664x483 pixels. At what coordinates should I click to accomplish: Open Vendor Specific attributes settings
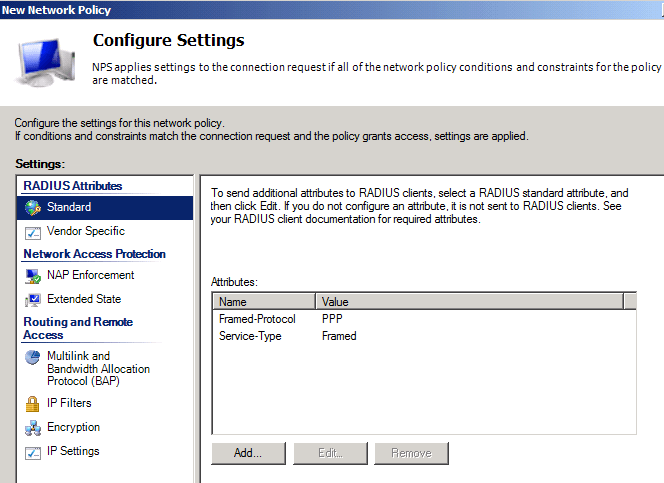pos(85,232)
